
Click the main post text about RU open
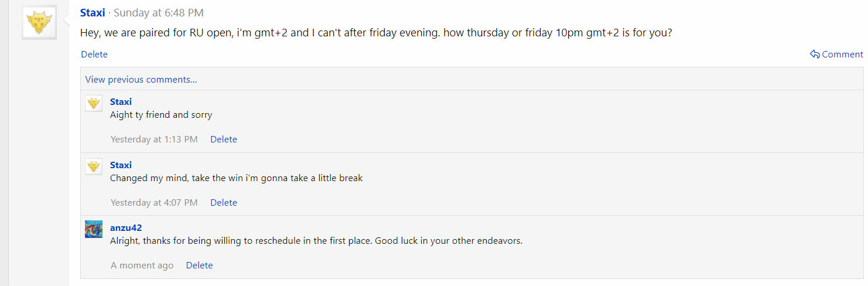click(x=376, y=33)
